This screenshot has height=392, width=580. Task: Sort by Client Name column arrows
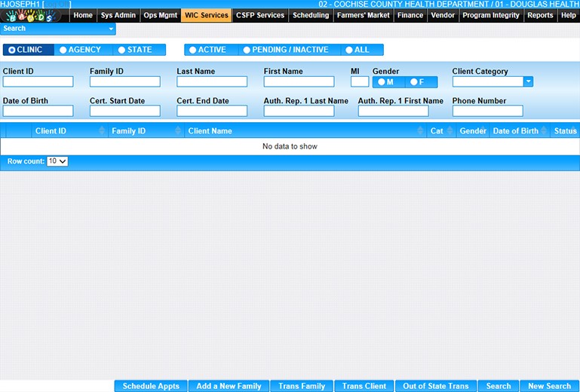tap(420, 131)
